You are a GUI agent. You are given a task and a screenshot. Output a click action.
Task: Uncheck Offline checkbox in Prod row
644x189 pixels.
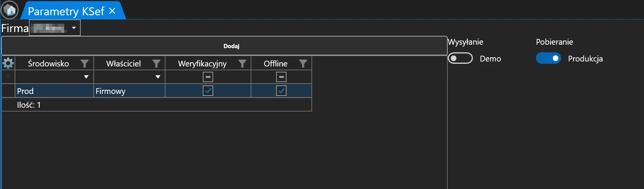coord(281,91)
